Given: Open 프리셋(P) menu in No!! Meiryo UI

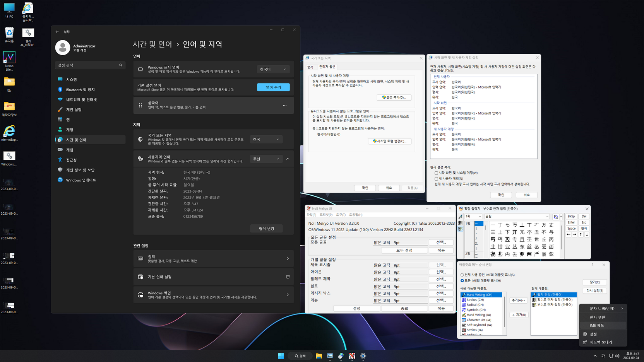Looking at the screenshot, I should (x=326, y=215).
